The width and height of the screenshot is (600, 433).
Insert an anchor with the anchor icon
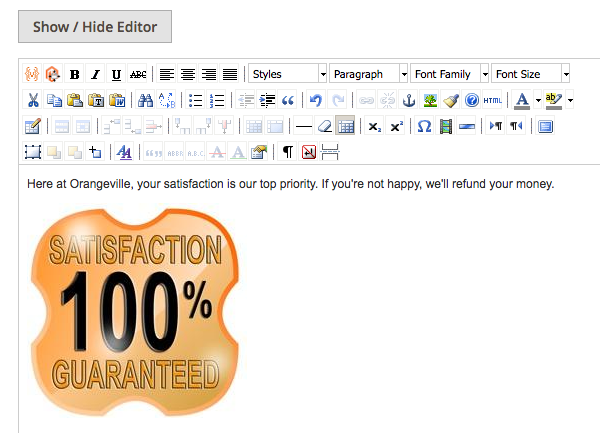409,100
